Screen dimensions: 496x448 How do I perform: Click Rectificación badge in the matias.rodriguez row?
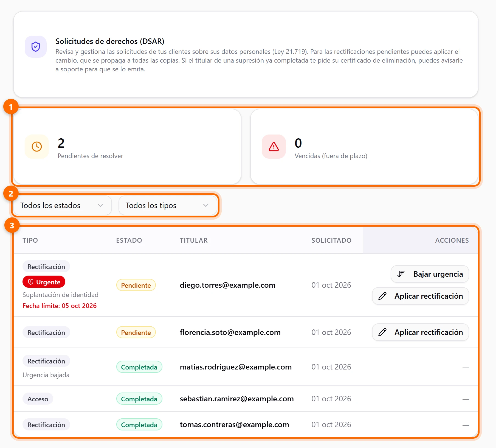(x=46, y=361)
